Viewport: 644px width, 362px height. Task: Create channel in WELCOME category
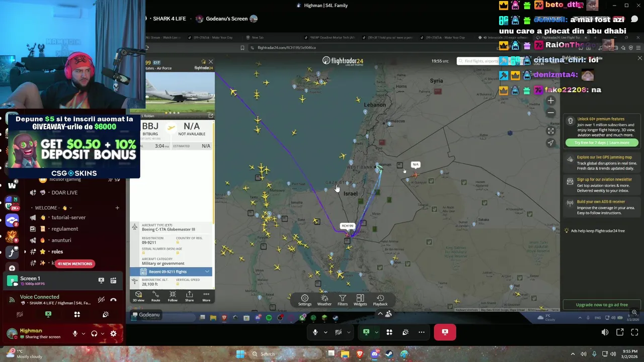point(117,208)
